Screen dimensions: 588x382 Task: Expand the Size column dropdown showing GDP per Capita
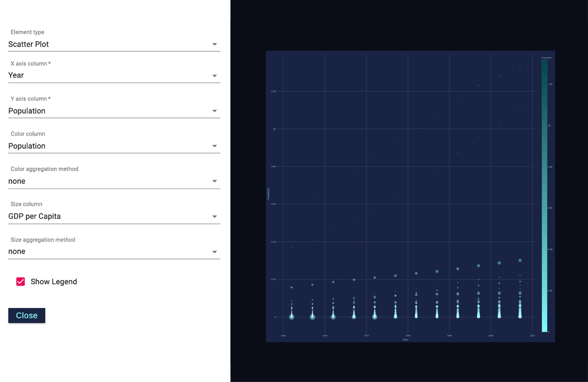click(114, 216)
